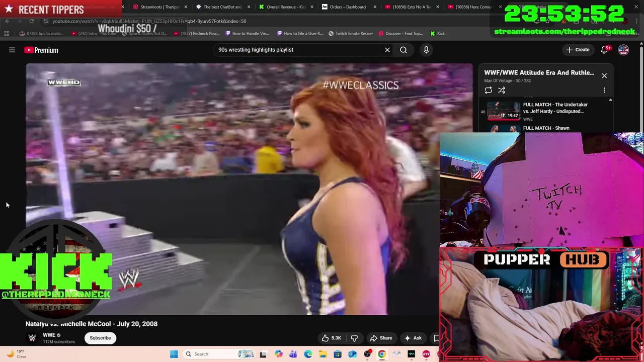This screenshot has height=362, width=644.
Task: Run search with the magnifier button
Action: [x=404, y=50]
